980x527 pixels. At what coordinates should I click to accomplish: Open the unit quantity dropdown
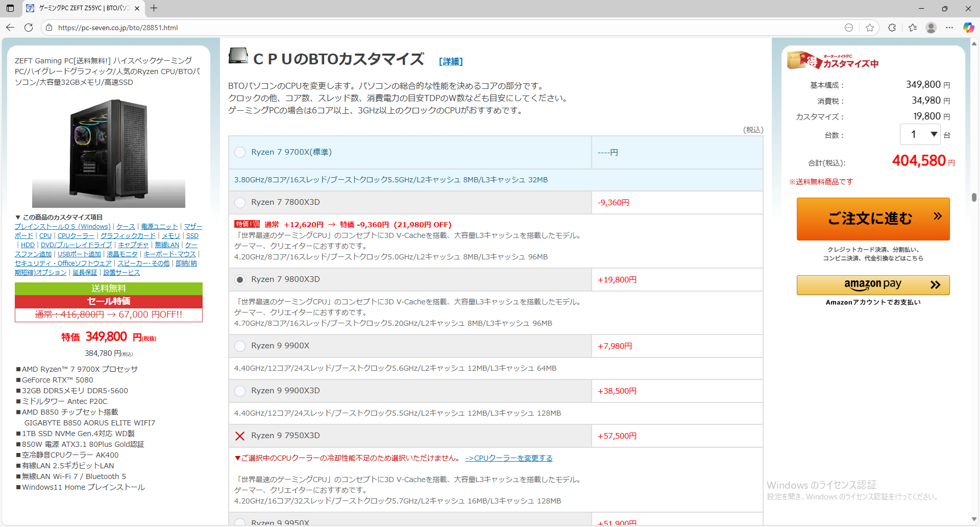point(920,134)
